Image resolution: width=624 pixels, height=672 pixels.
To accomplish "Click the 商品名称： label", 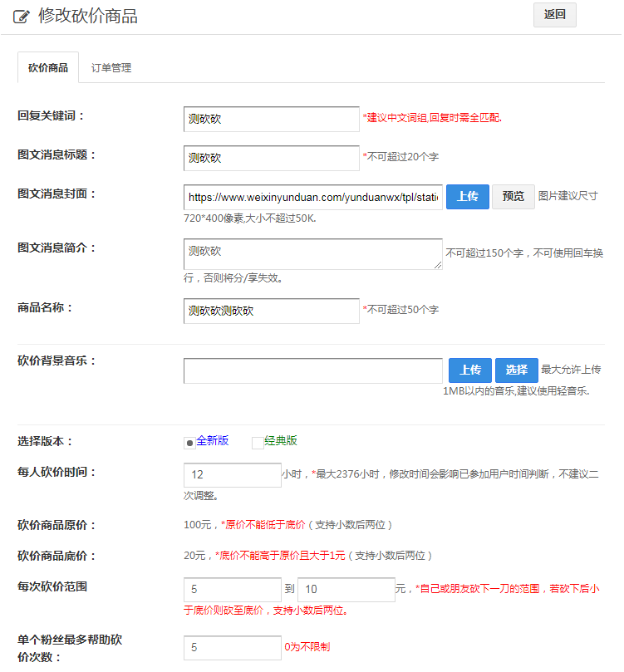I will pyautogui.click(x=45, y=307).
